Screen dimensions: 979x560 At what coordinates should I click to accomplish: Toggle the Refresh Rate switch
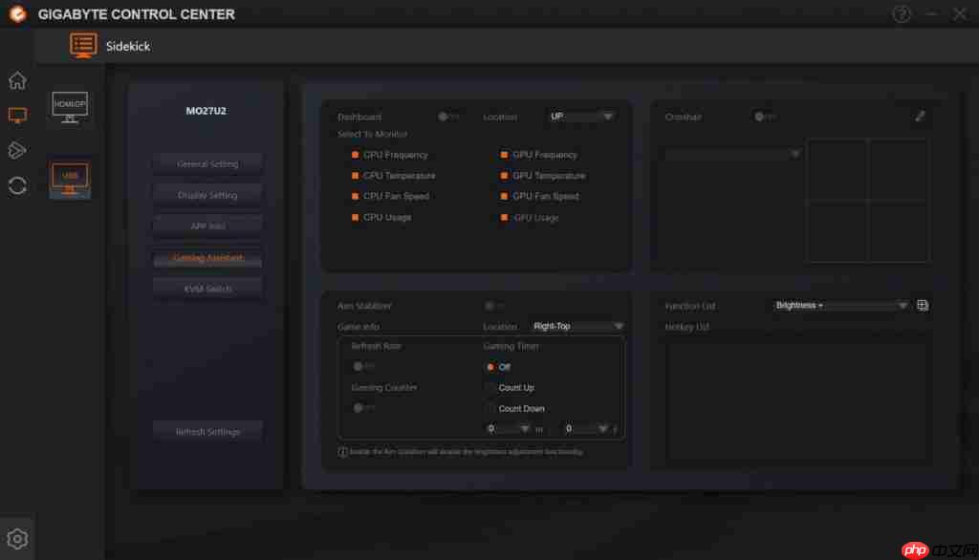click(363, 366)
